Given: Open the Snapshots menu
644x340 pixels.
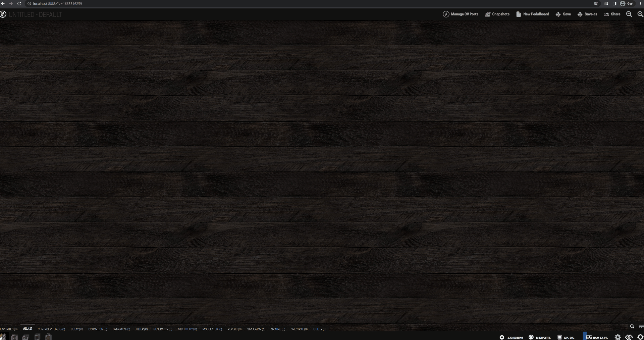Looking at the screenshot, I should pos(497,14).
